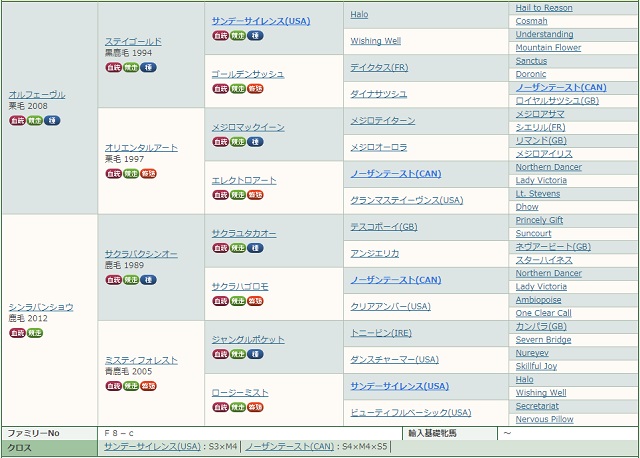The width and height of the screenshot is (640, 458).
Task: Click the Nervous Pillow link
Action: point(544,420)
